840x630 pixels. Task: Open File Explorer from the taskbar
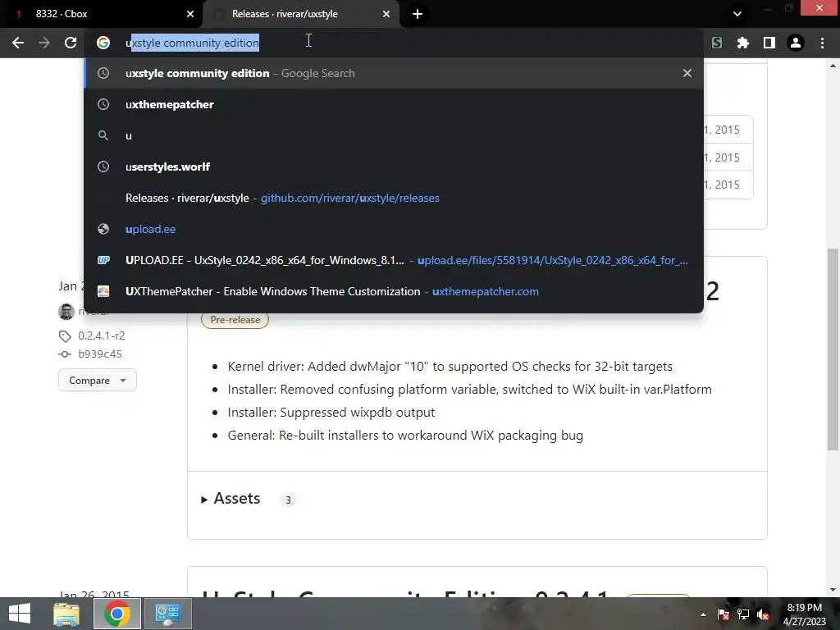(66, 614)
